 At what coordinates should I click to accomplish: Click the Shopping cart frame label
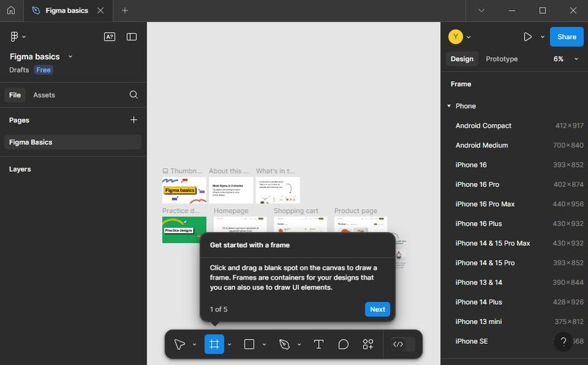click(296, 211)
